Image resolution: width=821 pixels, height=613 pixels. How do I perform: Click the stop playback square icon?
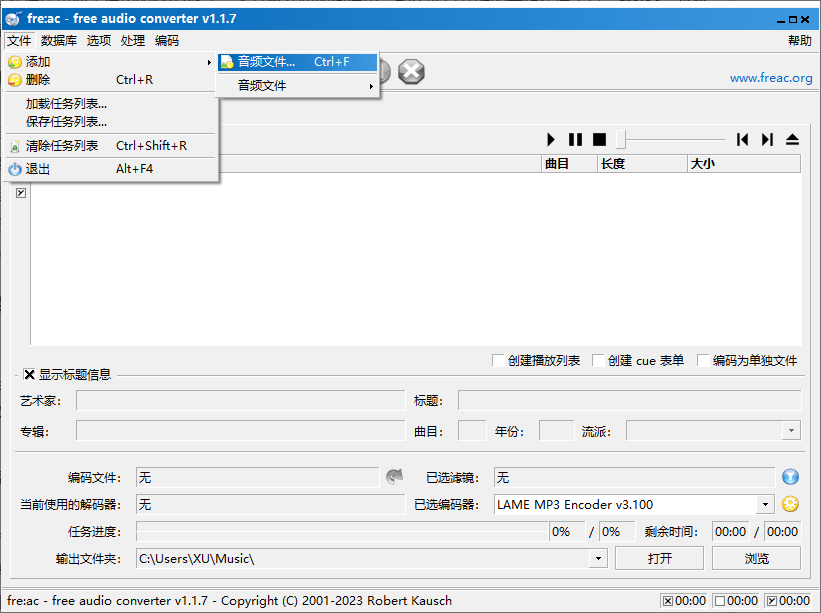pos(599,140)
